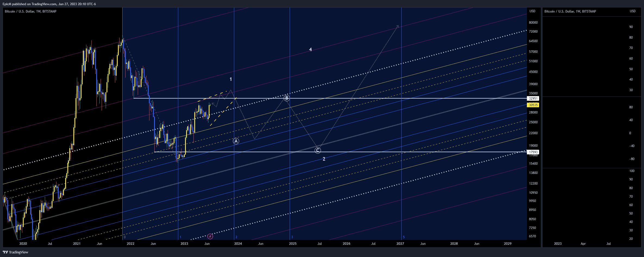Screen dimensions: 644x257
Task: Click the USD label on the main chart
Action: coord(532,11)
